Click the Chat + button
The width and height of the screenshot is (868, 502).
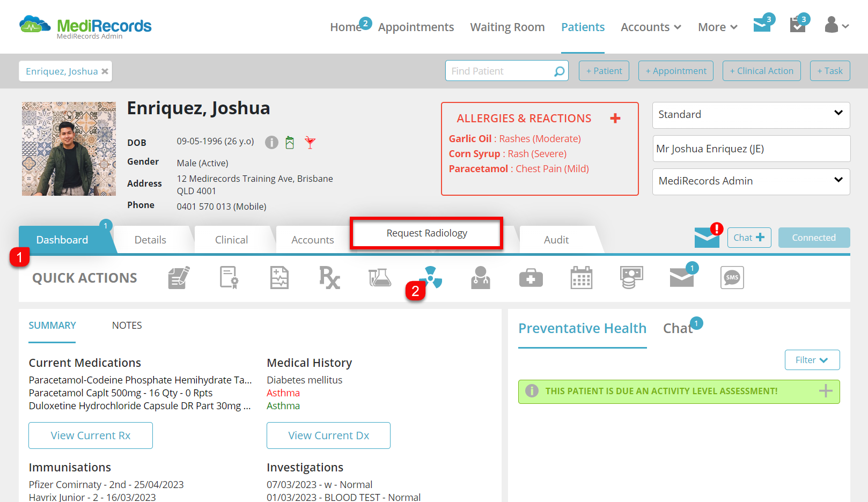tap(749, 238)
